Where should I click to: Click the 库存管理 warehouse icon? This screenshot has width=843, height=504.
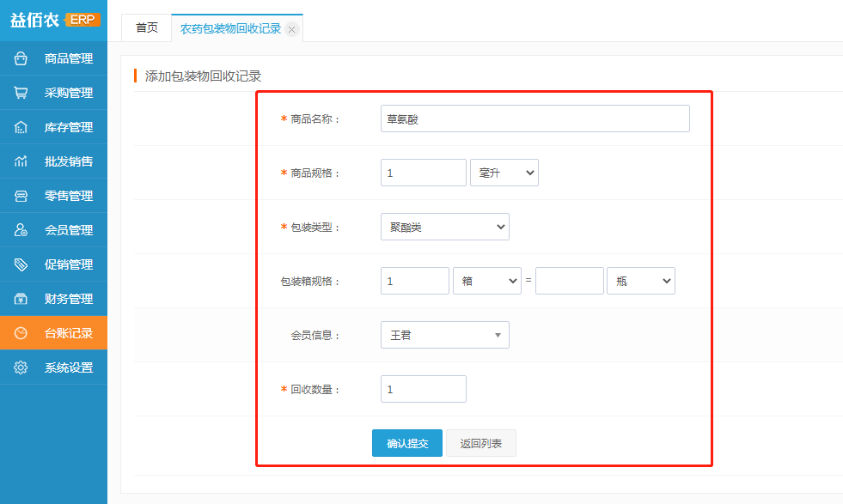pyautogui.click(x=21, y=127)
